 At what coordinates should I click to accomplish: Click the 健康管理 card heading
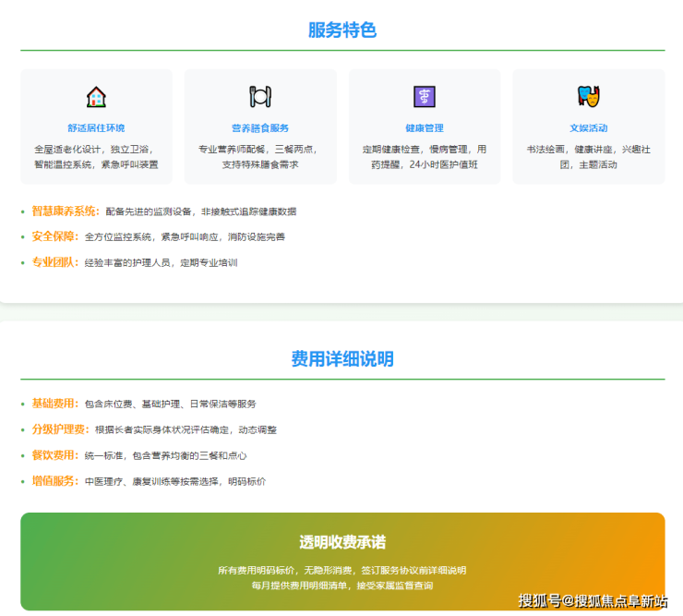tap(424, 128)
